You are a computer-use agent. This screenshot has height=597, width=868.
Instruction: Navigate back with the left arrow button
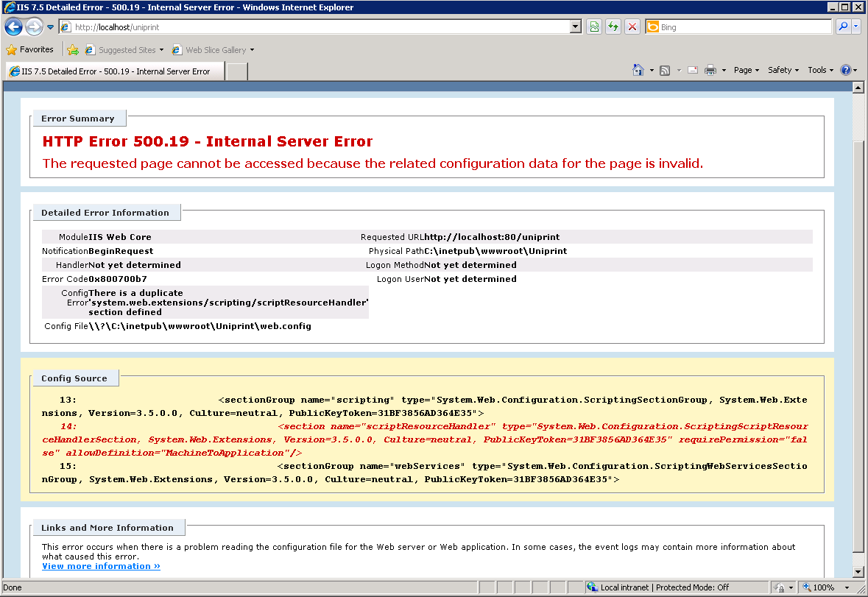[13, 27]
